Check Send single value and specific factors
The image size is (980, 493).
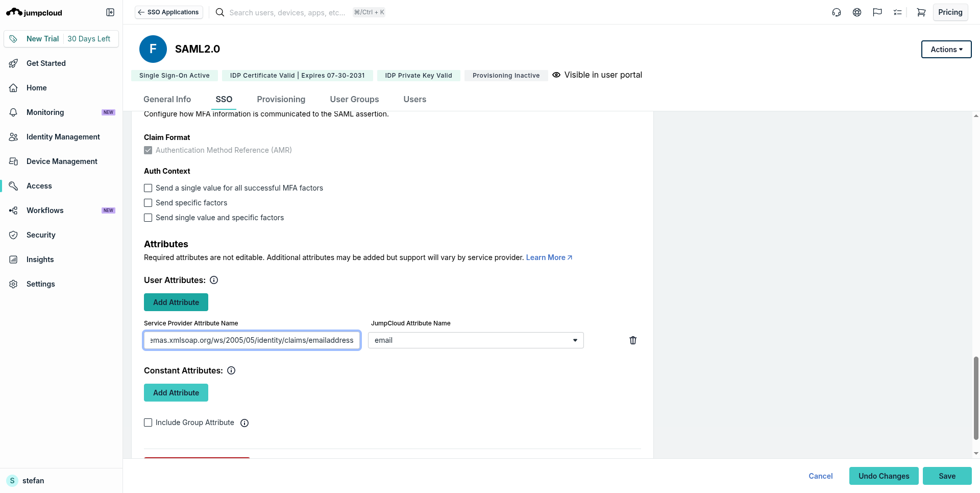148,218
